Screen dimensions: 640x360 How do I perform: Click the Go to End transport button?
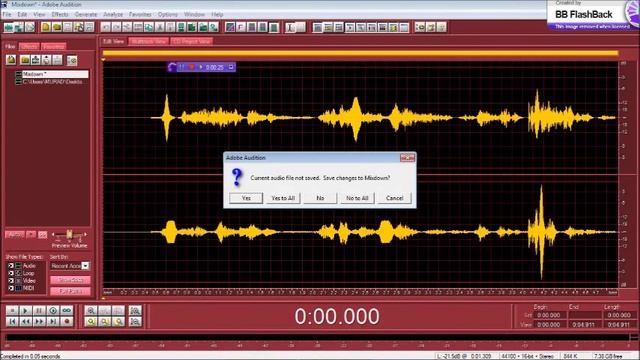click(53, 322)
